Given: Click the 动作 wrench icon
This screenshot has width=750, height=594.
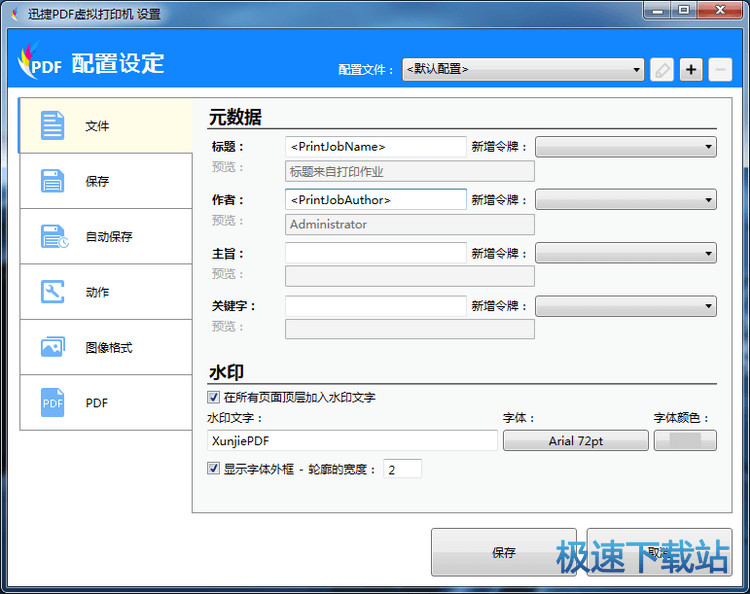Looking at the screenshot, I should pyautogui.click(x=52, y=292).
